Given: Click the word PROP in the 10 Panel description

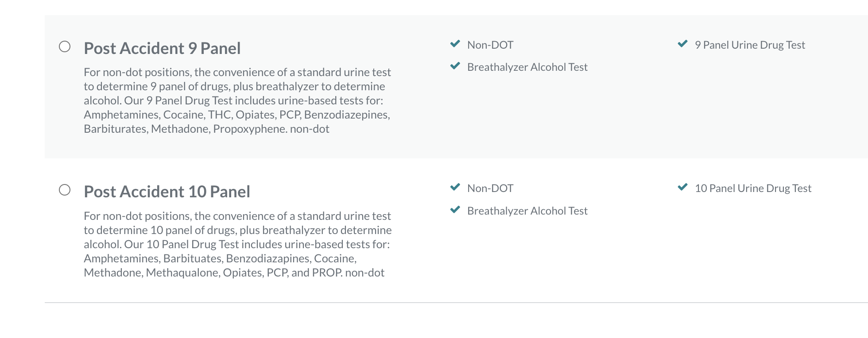Looking at the screenshot, I should pos(326,273).
